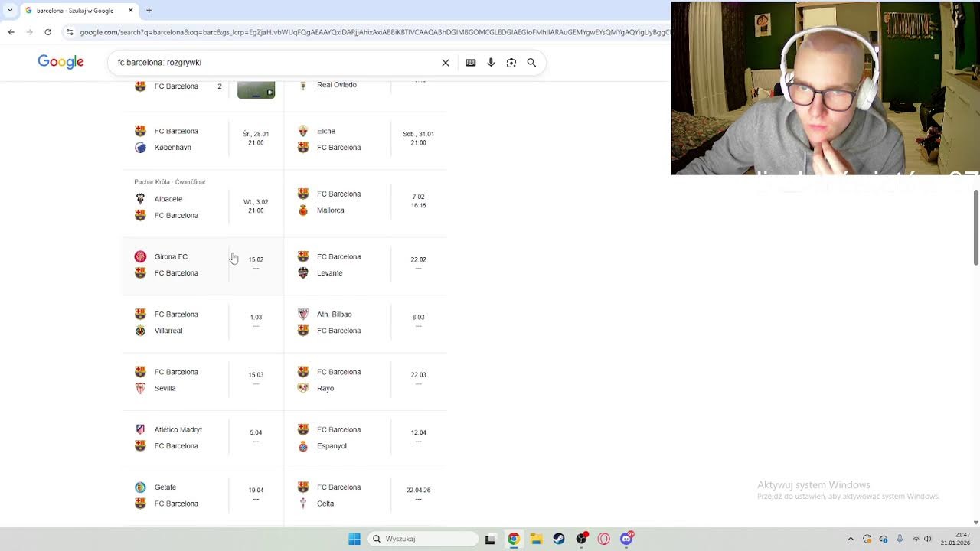Click the Real Oviedo team name
This screenshot has height=551, width=980.
click(337, 85)
